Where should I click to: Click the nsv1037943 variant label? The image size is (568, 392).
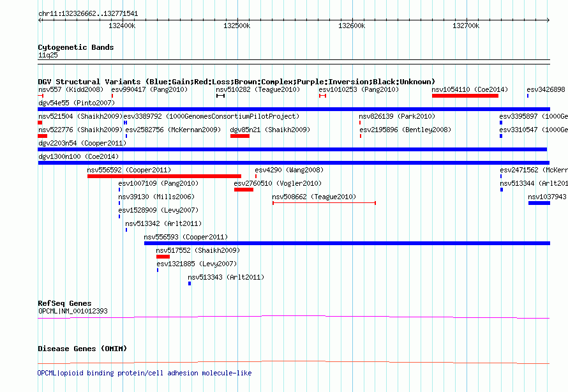pos(547,197)
